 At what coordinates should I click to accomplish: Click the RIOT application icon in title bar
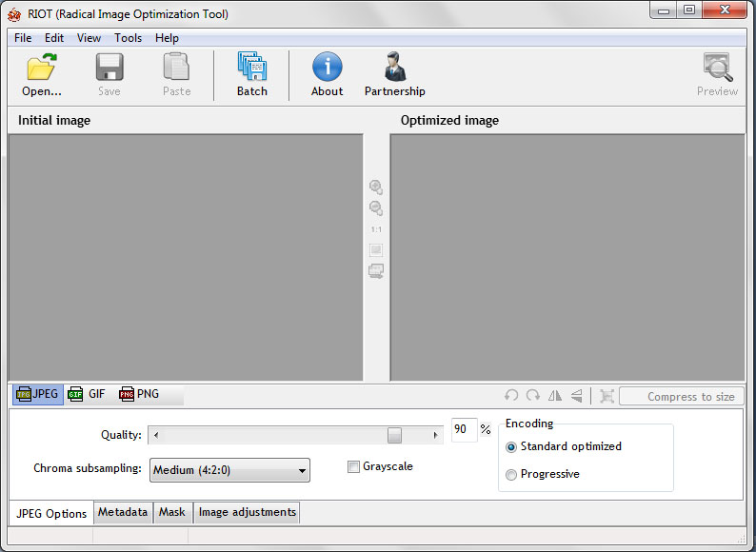click(14, 14)
